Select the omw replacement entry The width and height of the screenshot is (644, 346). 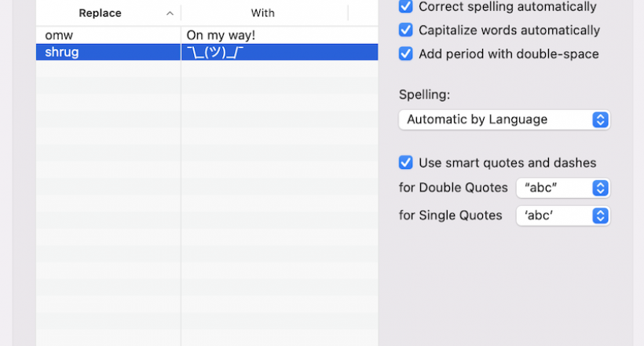point(60,35)
